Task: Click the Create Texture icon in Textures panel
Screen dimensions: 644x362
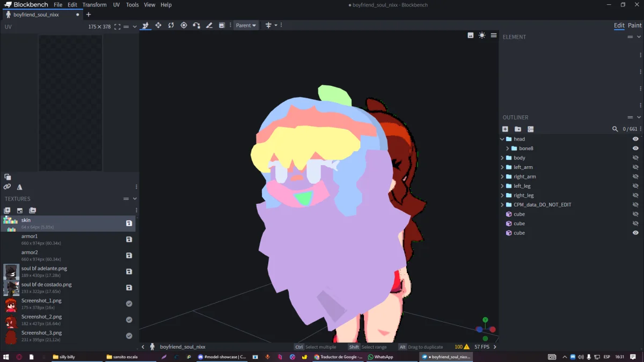Action: pos(8,211)
